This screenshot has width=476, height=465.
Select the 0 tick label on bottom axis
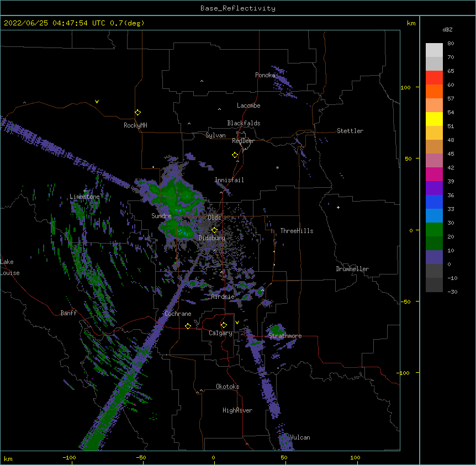point(213,457)
